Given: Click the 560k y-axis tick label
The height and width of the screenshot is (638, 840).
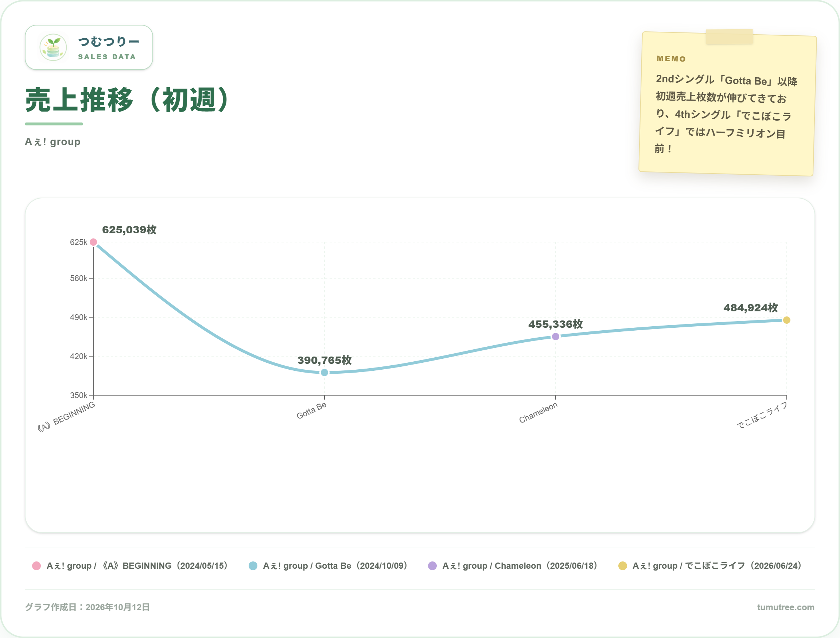Looking at the screenshot, I should 79,279.
